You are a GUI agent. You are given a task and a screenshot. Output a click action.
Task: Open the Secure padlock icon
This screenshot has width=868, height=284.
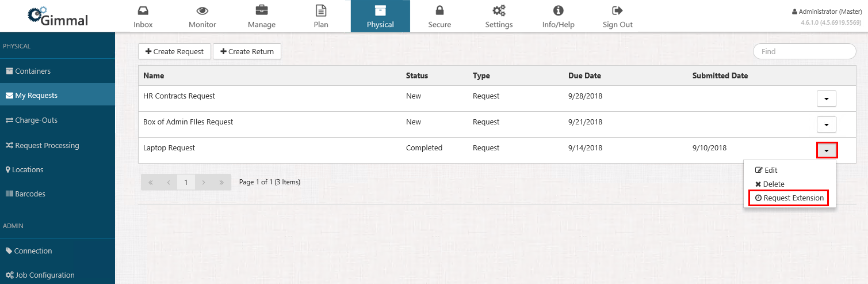(x=439, y=11)
